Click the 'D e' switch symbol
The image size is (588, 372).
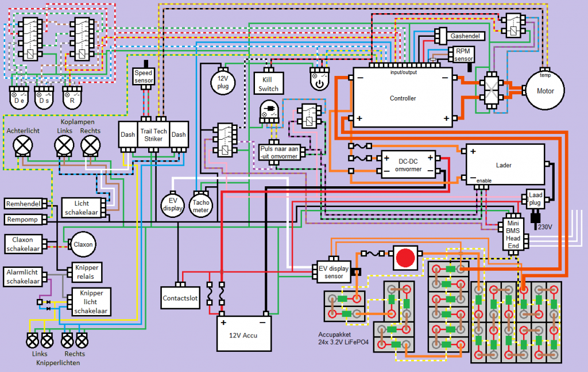coord(19,98)
